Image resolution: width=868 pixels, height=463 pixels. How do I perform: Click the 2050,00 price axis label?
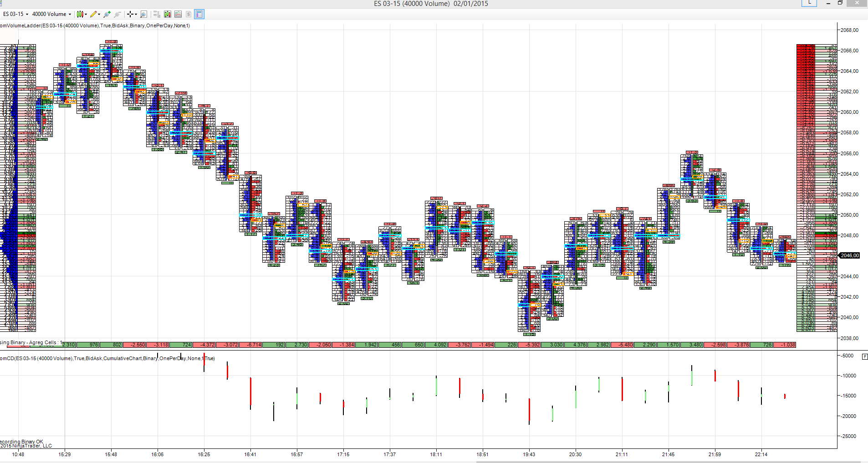849,215
